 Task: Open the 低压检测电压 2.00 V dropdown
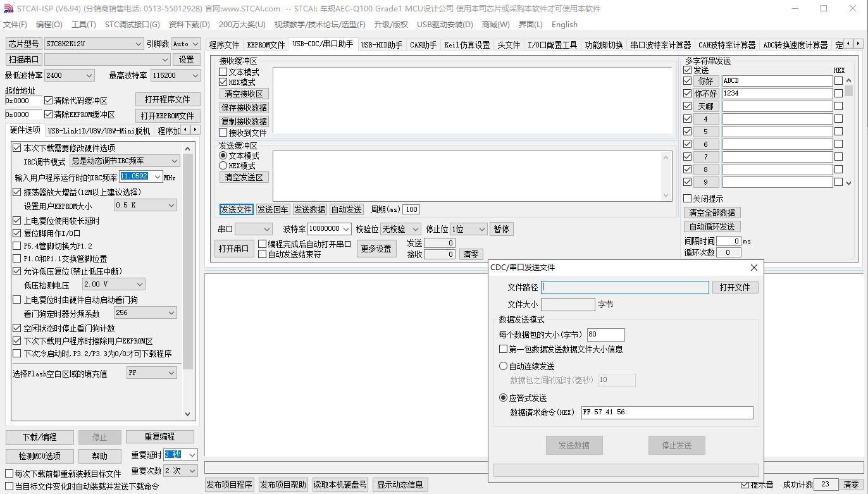pos(114,285)
